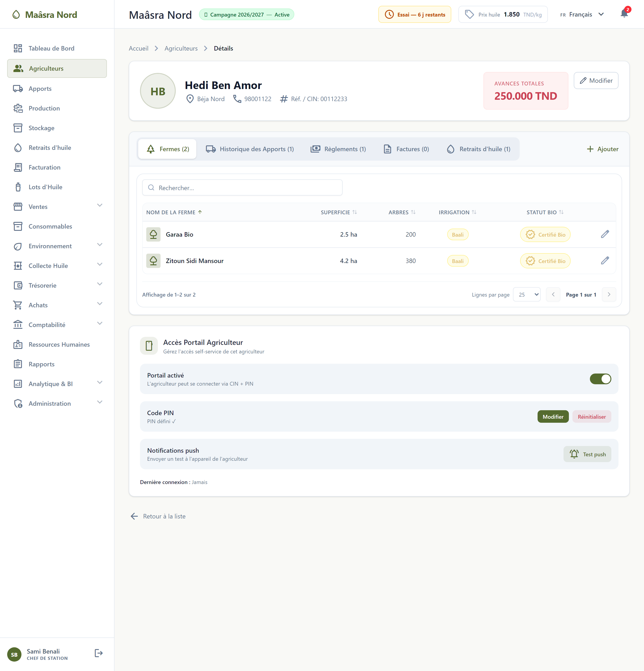Click the Lots d'Huile bottle icon
The height and width of the screenshot is (671, 644).
point(18,187)
